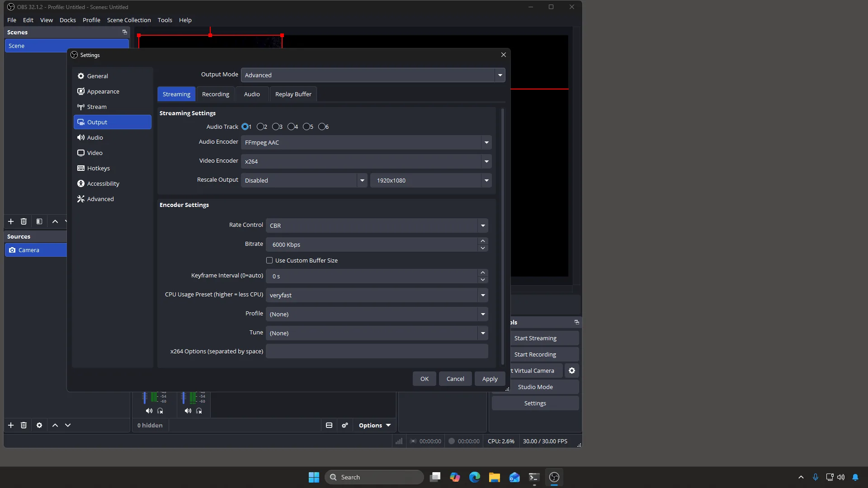868x488 pixels.
Task: Open the Scene Collection menu
Action: [x=129, y=20]
